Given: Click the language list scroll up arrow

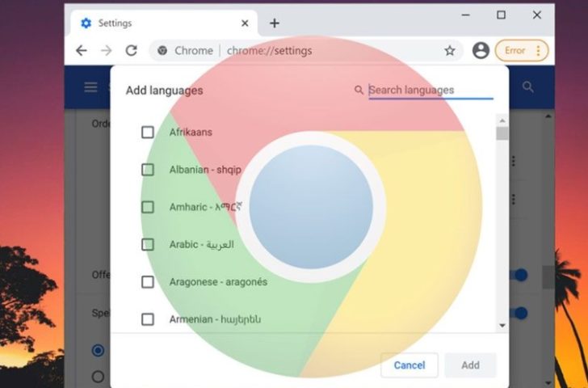Looking at the screenshot, I should 502,120.
